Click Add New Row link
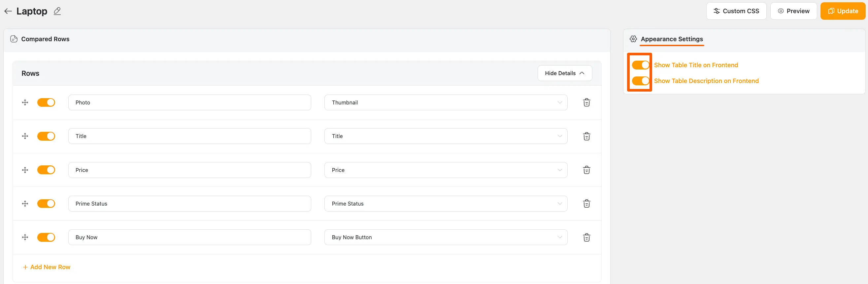This screenshot has height=284, width=868. click(47, 267)
